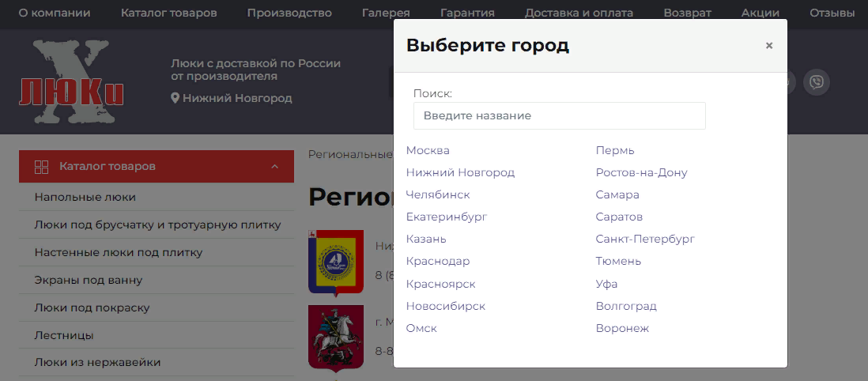This screenshot has width=868, height=381.
Task: Focus the city search input field
Action: click(x=559, y=115)
